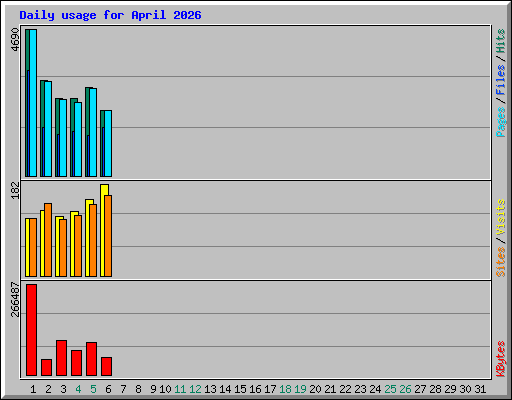Click day label 13 on x-axis

pos(210,389)
